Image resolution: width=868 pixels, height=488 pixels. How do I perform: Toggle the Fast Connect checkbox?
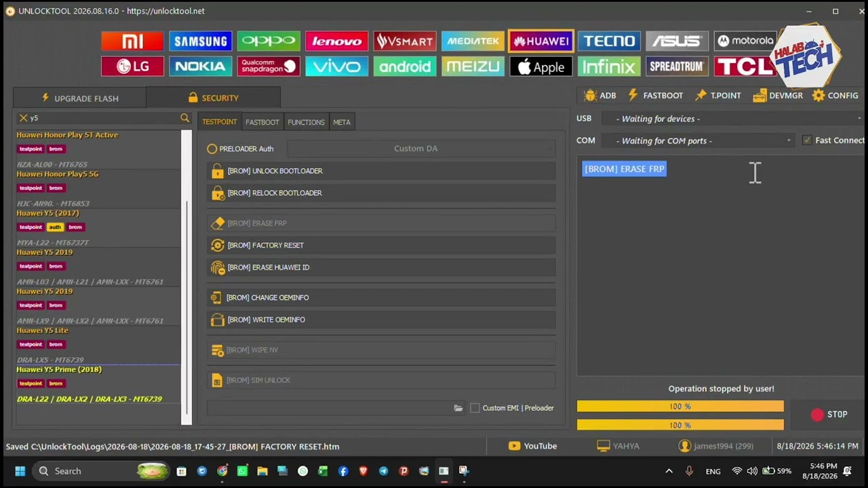click(806, 140)
